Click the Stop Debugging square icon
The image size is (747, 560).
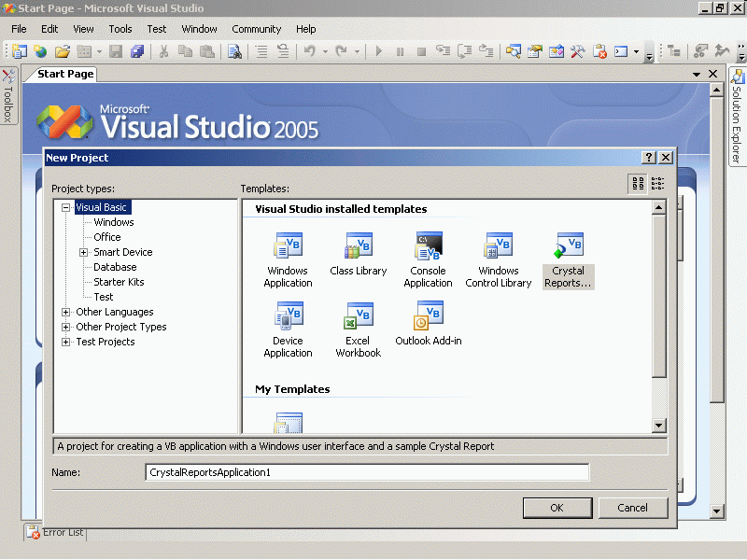pyautogui.click(x=421, y=51)
